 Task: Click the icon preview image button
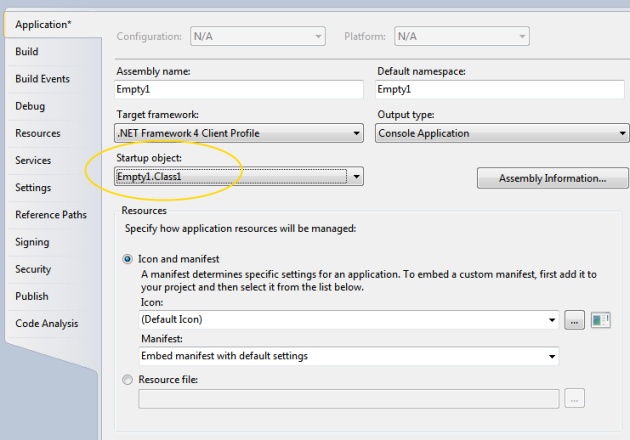pyautogui.click(x=601, y=320)
